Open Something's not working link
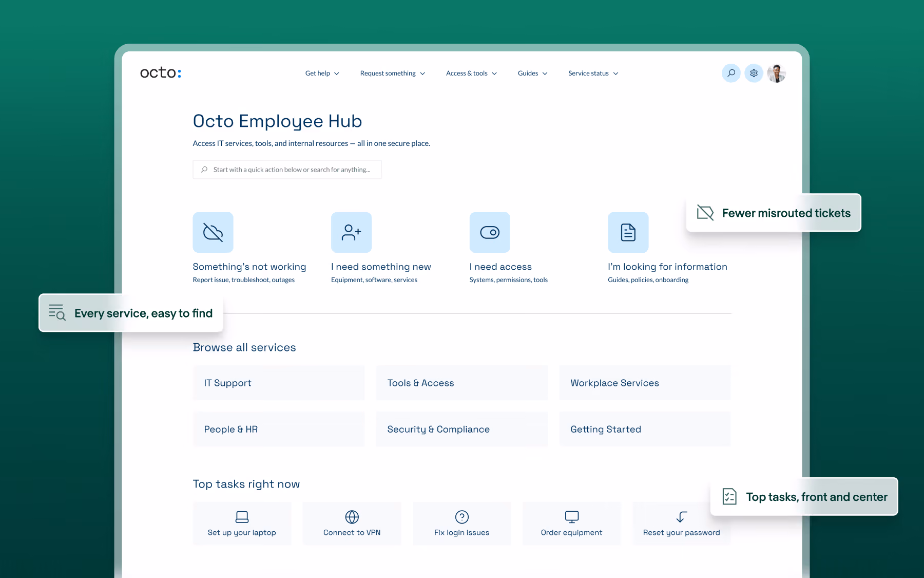 pos(249,267)
